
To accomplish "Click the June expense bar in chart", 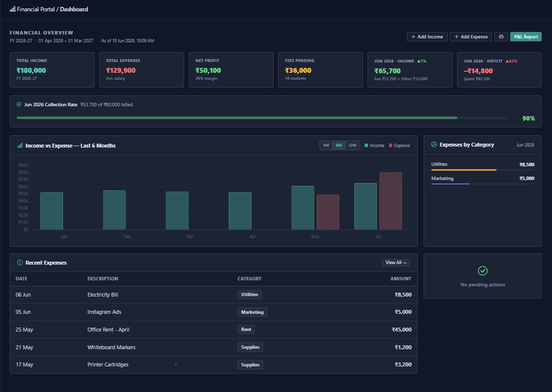I will [x=391, y=201].
